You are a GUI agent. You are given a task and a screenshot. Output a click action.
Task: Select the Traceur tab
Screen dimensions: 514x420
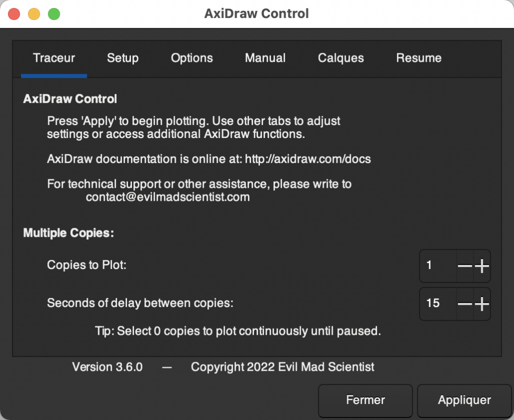[x=54, y=58]
